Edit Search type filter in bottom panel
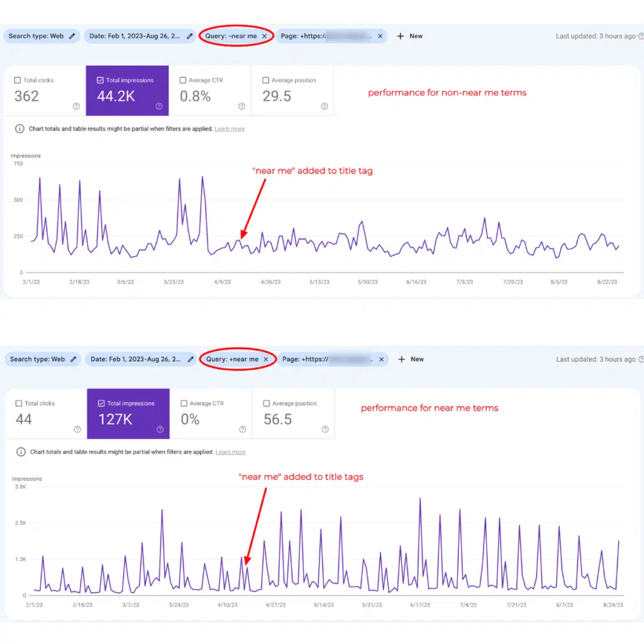The width and height of the screenshot is (644, 644). [x=74, y=359]
